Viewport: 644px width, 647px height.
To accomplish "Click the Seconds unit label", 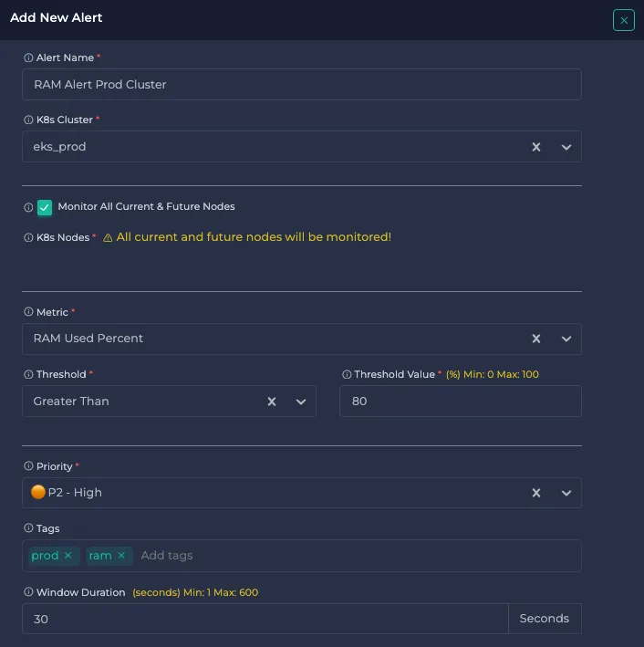I will click(x=545, y=619).
